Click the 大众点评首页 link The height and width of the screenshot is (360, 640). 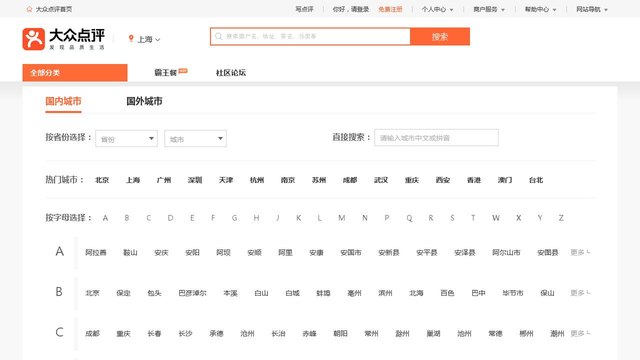[x=53, y=9]
